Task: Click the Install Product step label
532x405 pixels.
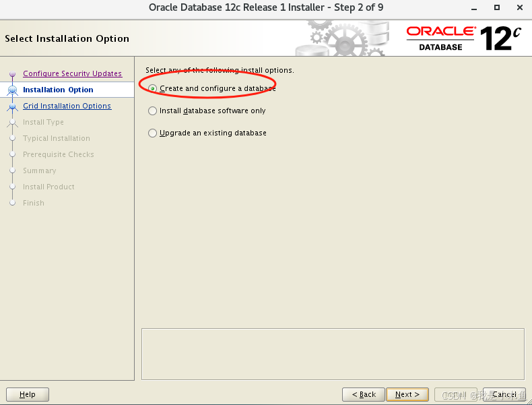Action: point(48,187)
